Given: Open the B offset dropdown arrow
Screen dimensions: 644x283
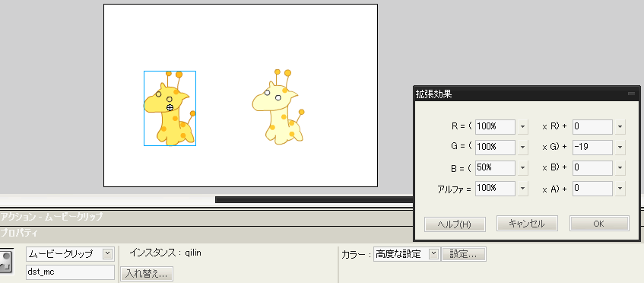Looking at the screenshot, I should click(620, 168).
